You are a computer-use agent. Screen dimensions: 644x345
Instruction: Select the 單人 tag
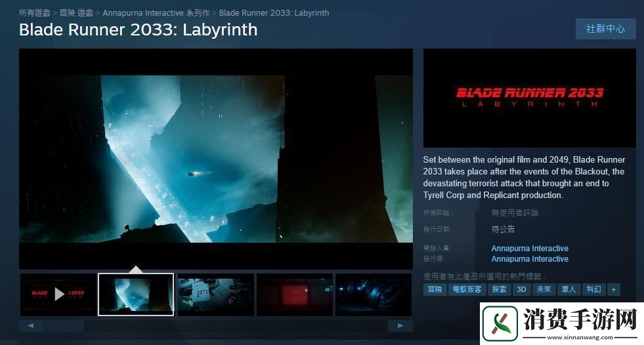pos(569,289)
